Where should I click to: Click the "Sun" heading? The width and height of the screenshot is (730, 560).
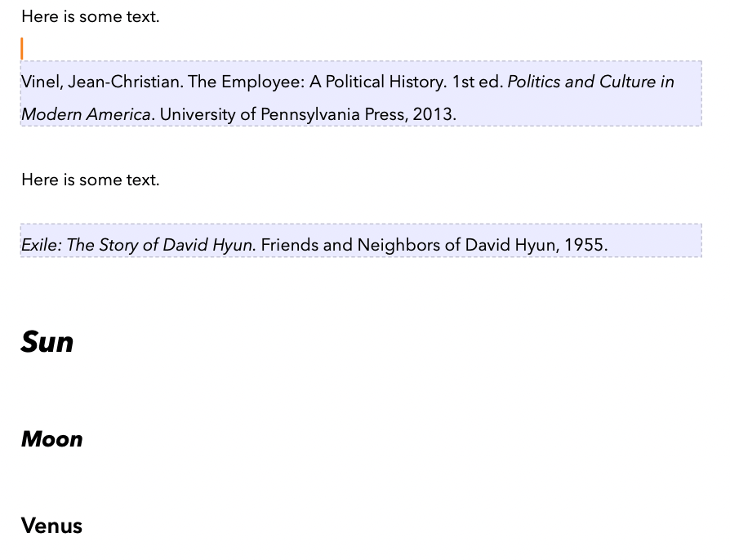(x=47, y=341)
